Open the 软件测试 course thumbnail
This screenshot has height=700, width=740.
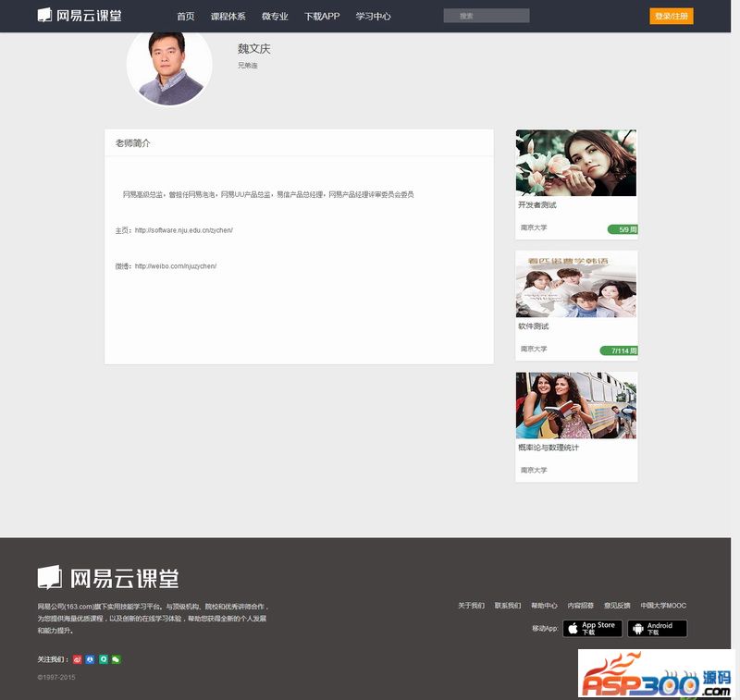coord(575,284)
